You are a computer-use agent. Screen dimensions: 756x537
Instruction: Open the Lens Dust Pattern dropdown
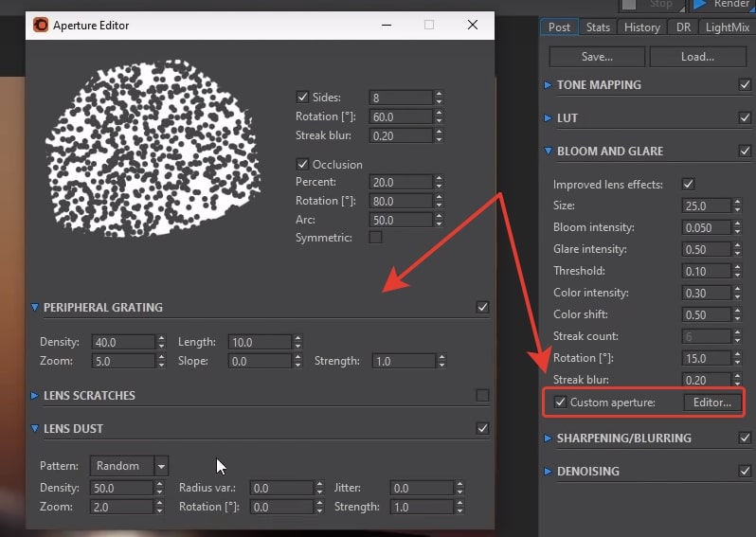(161, 466)
